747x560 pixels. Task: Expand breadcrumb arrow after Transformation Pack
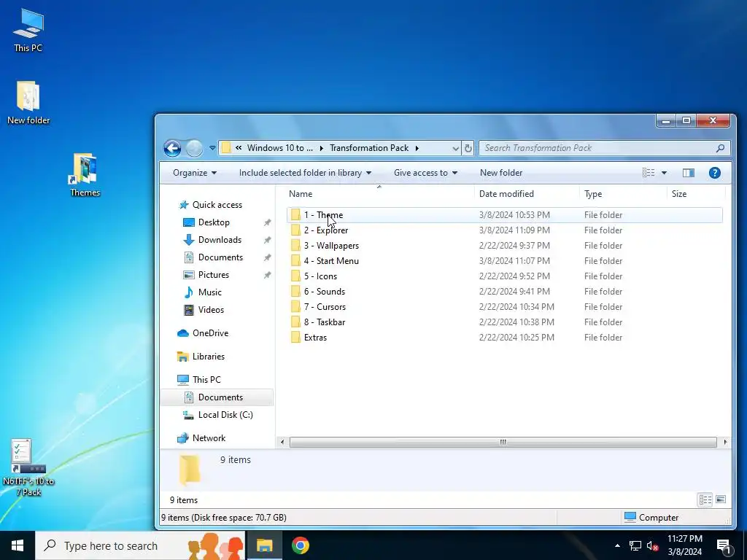click(417, 148)
